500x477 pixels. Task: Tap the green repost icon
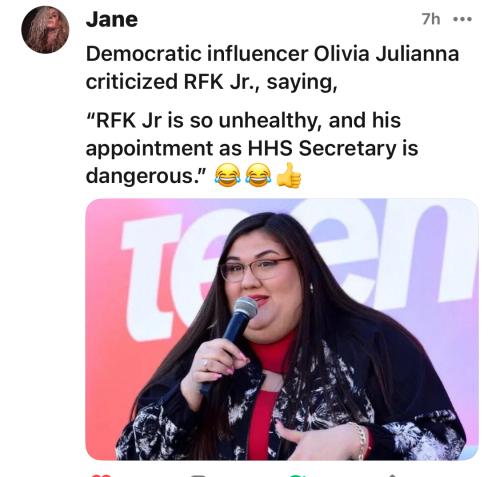(298, 475)
